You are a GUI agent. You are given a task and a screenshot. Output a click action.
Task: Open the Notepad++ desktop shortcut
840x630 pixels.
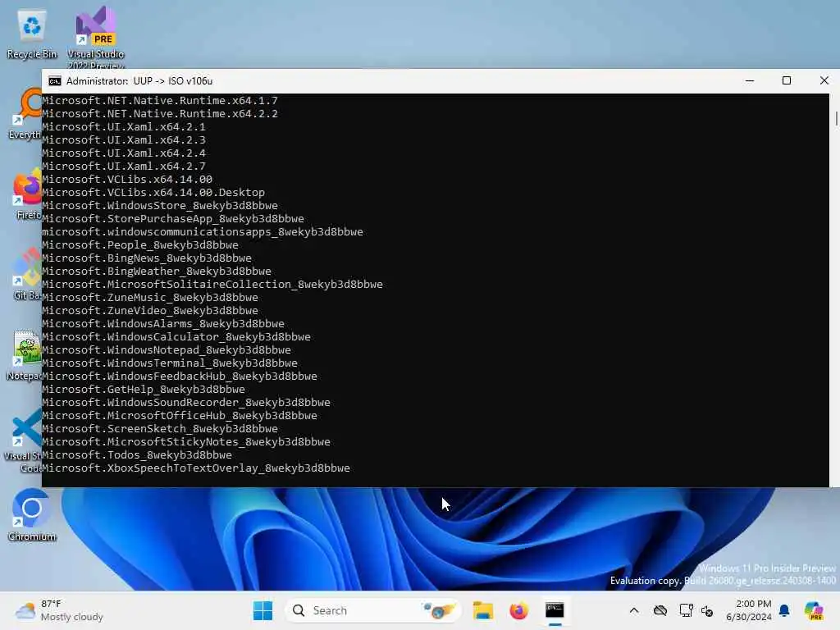coord(24,354)
